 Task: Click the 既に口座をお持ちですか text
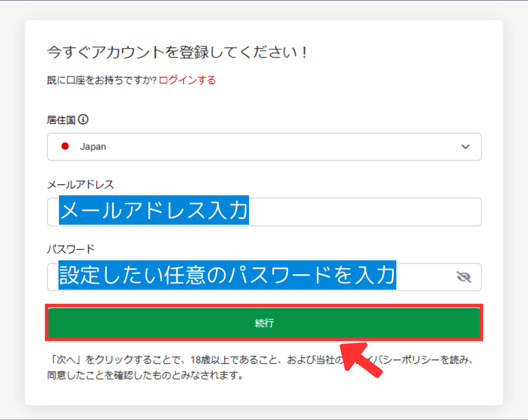(102, 80)
